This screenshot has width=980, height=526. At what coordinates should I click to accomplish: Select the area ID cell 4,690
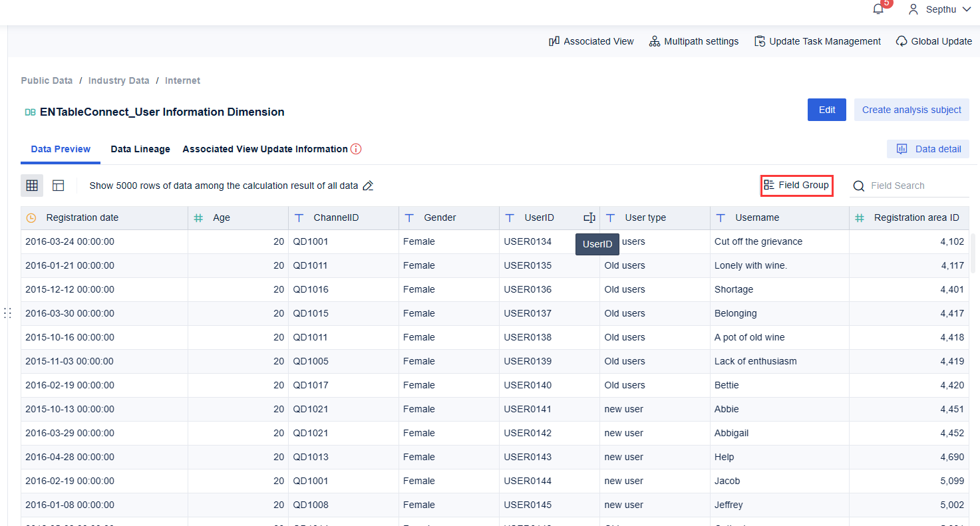909,457
